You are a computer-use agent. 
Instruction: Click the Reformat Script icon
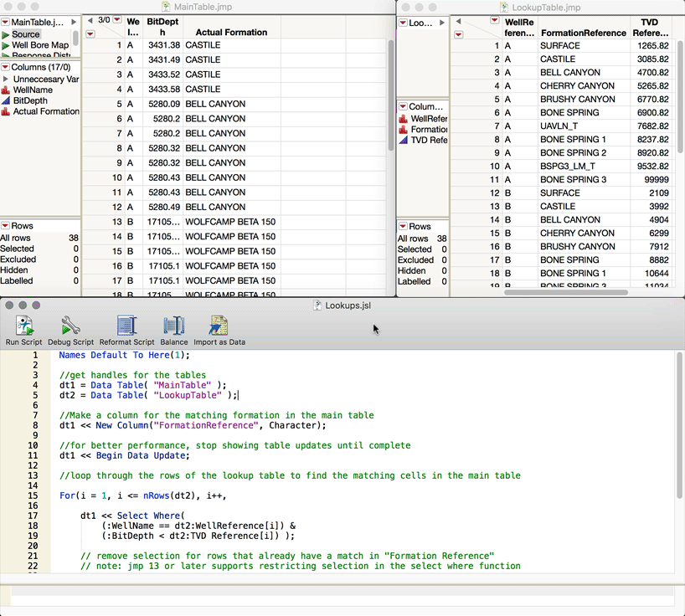coord(126,326)
